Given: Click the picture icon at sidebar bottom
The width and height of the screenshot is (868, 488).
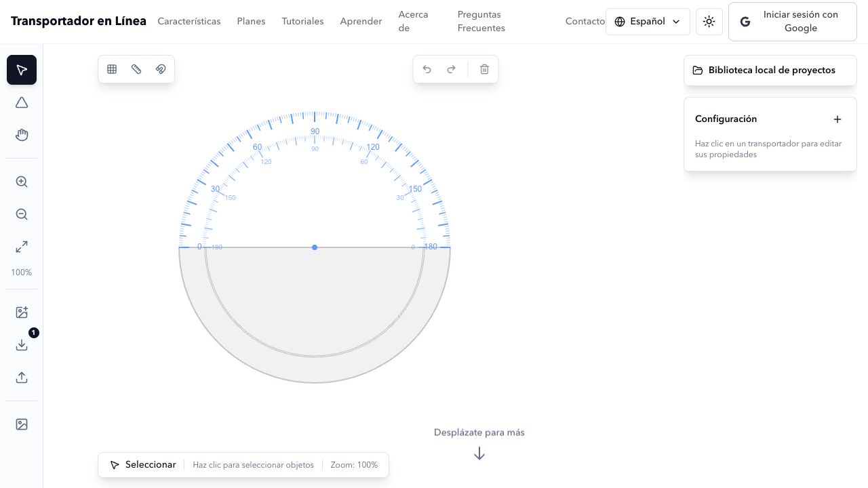Looking at the screenshot, I should click(x=22, y=424).
